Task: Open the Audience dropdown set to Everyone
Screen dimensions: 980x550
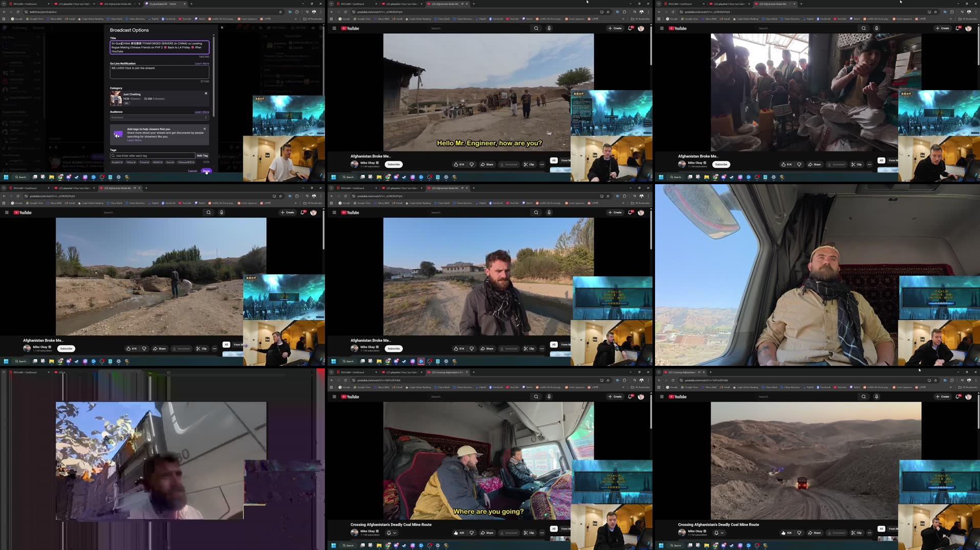Action: pyautogui.click(x=159, y=117)
